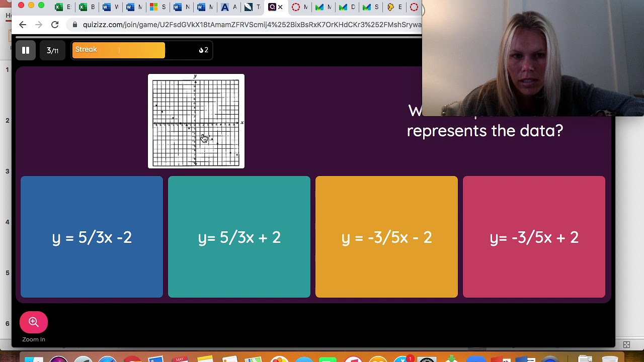Click the 'represents the data?' question text

485,131
